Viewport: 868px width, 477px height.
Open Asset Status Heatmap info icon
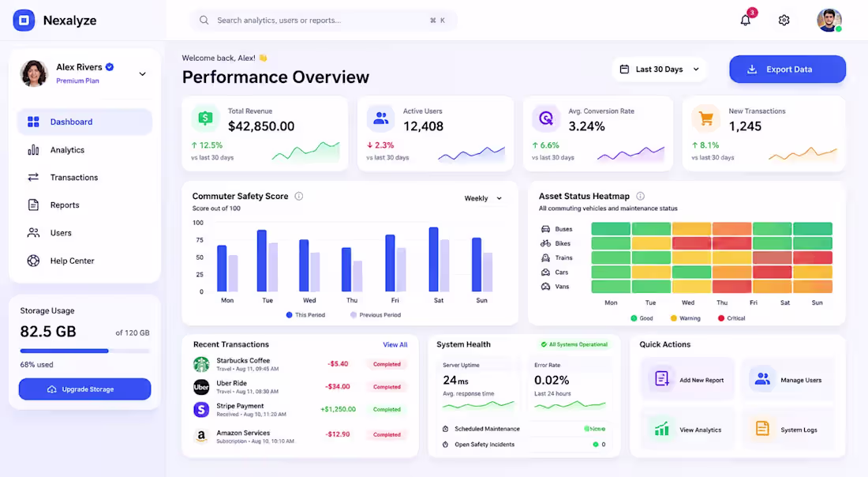641,196
